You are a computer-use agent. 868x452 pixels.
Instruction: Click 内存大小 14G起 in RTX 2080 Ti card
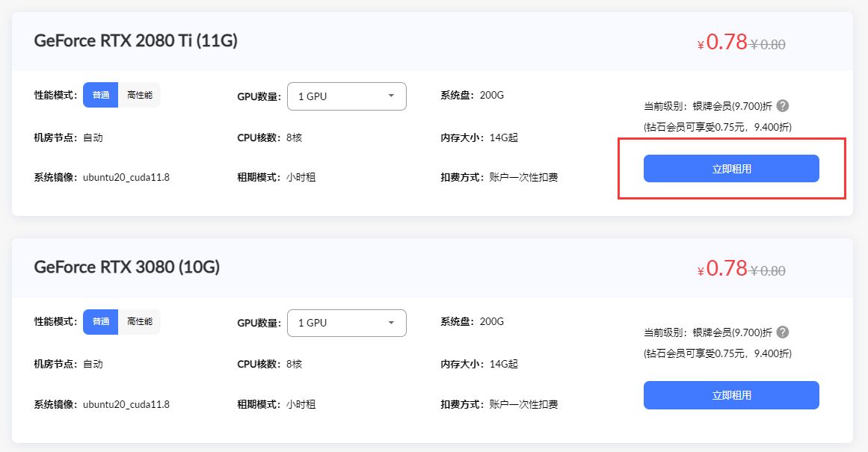(x=479, y=137)
